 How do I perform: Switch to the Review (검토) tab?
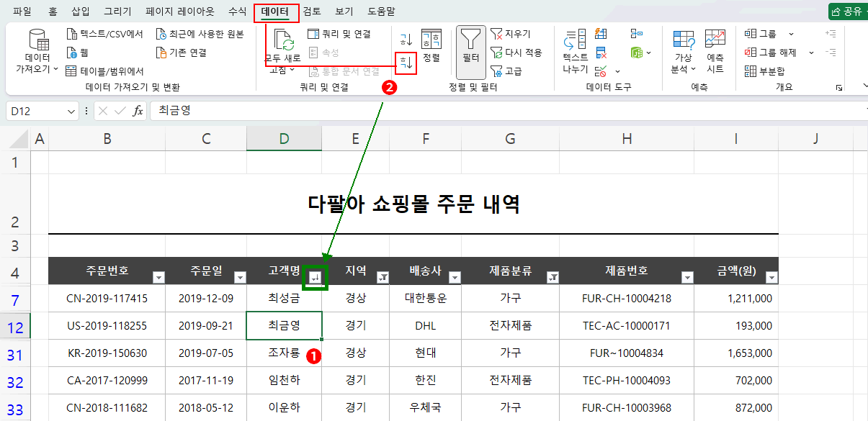312,12
